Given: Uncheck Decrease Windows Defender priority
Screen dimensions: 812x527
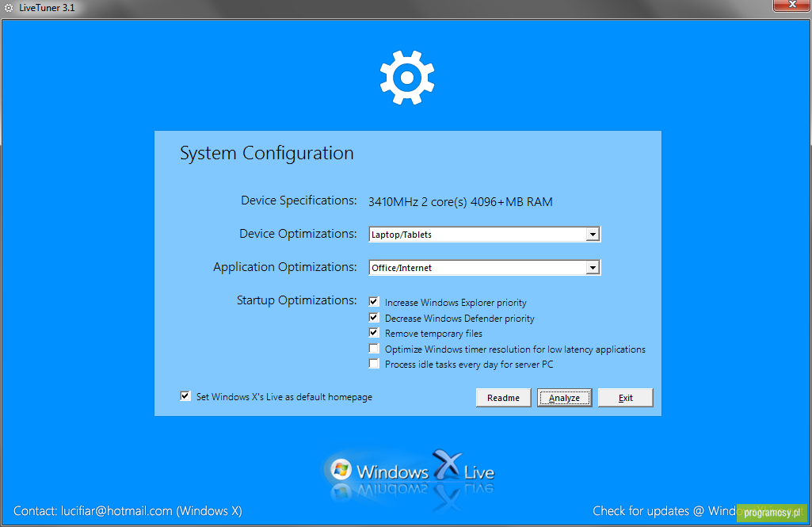Looking at the screenshot, I should point(374,317).
